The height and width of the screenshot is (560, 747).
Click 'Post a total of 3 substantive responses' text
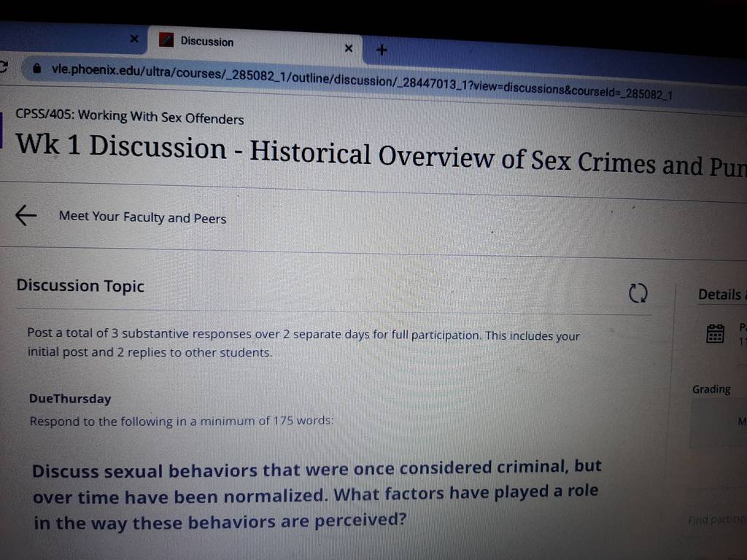303,343
